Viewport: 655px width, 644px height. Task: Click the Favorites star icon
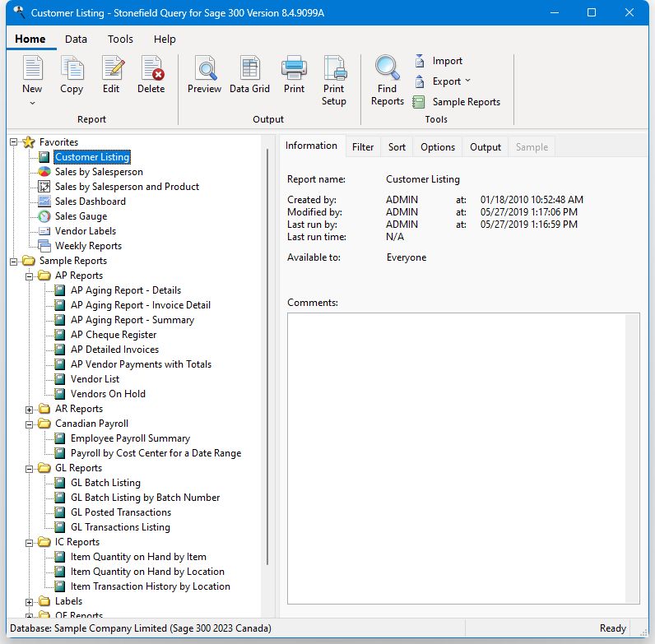(29, 142)
